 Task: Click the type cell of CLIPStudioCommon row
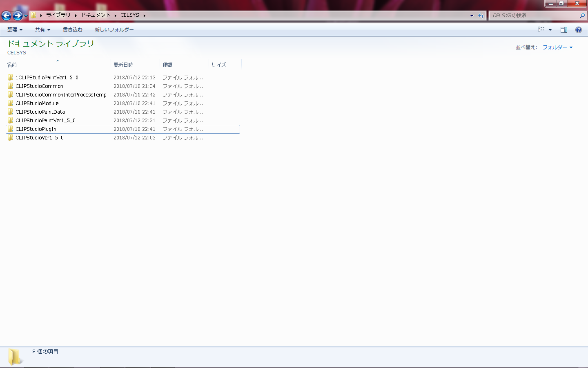pyautogui.click(x=183, y=86)
